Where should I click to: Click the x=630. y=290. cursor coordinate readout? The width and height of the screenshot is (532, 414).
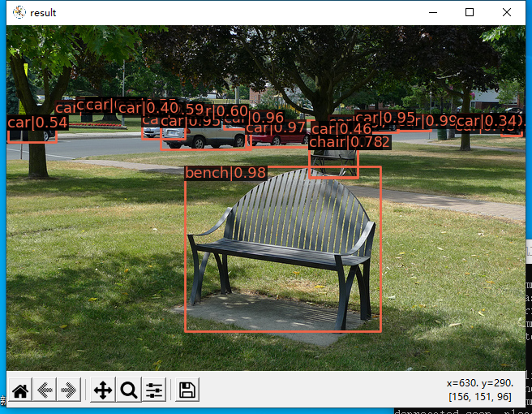tap(480, 383)
